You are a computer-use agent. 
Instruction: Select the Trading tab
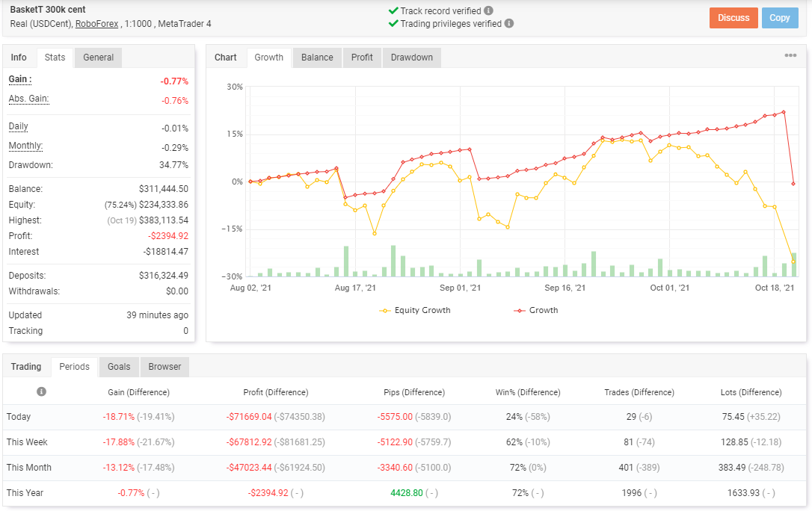(26, 367)
